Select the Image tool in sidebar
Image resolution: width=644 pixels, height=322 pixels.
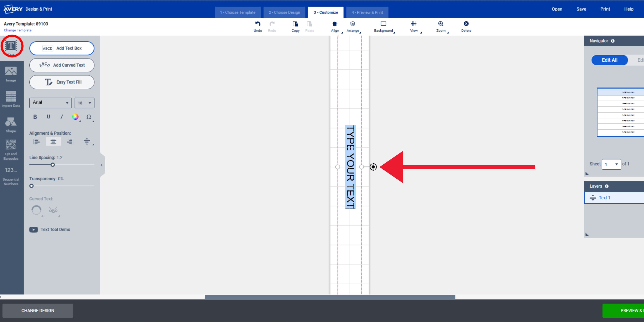[x=11, y=74]
